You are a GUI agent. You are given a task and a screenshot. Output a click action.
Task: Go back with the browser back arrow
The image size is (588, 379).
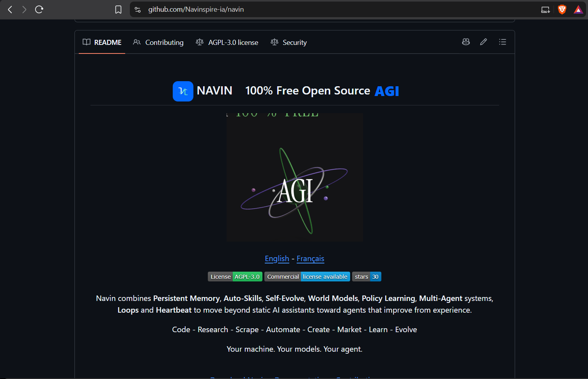(10, 9)
